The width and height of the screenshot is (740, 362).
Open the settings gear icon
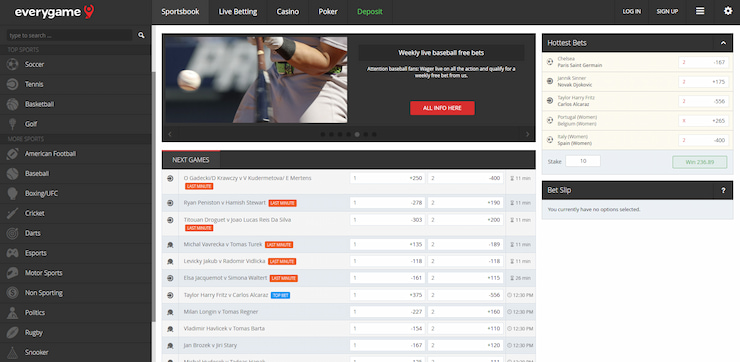(728, 11)
